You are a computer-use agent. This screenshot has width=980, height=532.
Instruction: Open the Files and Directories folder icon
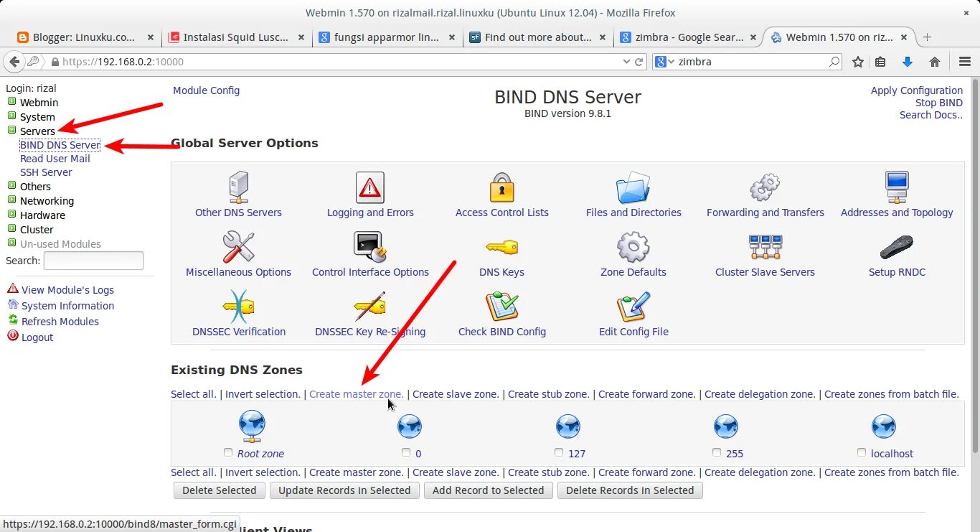[633, 187]
